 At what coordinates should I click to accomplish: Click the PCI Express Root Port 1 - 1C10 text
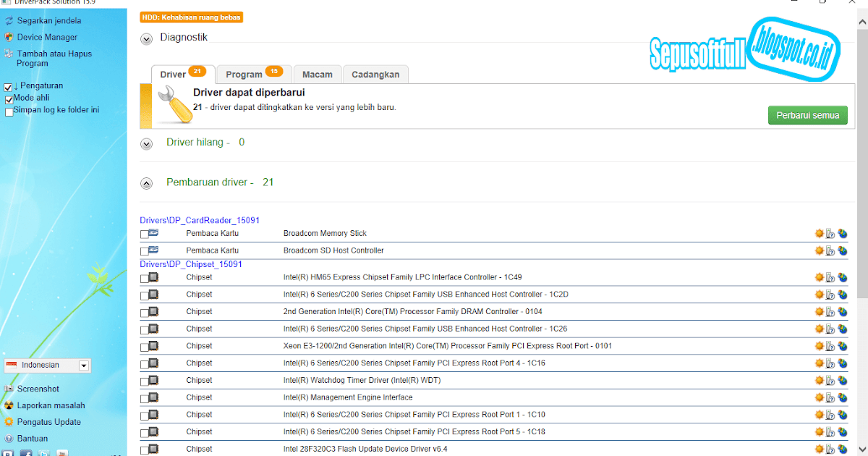coord(414,415)
